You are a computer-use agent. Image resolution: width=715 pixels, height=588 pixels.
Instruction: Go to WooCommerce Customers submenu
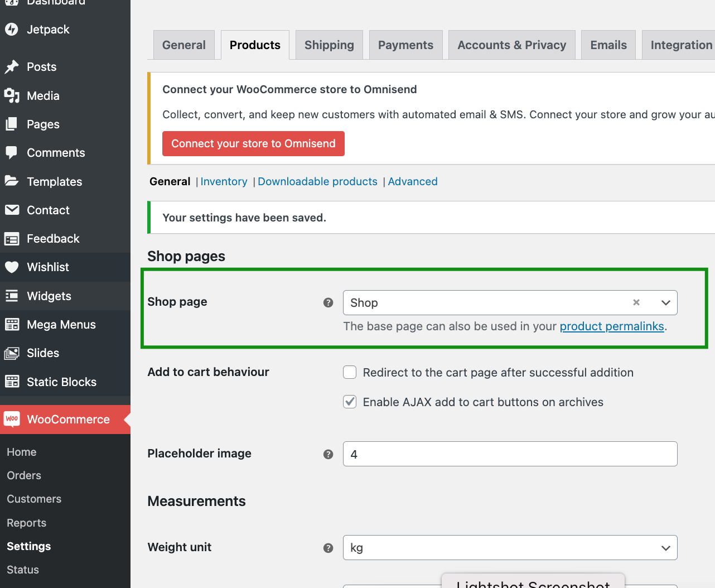(x=34, y=499)
